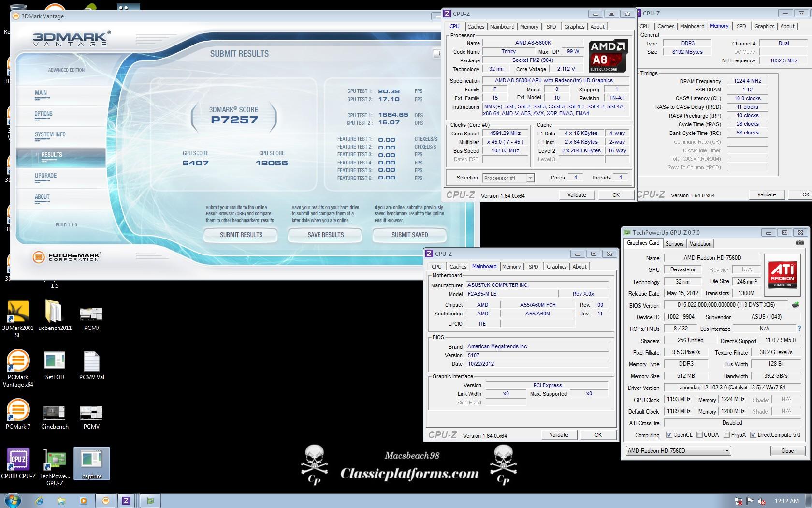The height and width of the screenshot is (508, 812).
Task: Click SUBMIT RESULTS button
Action: click(241, 235)
